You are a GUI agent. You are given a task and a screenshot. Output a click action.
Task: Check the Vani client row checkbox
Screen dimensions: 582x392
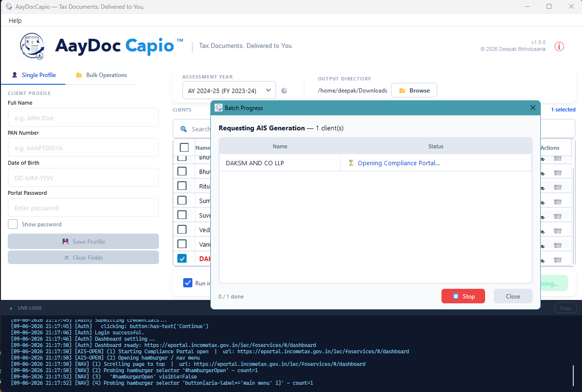pyautogui.click(x=182, y=244)
